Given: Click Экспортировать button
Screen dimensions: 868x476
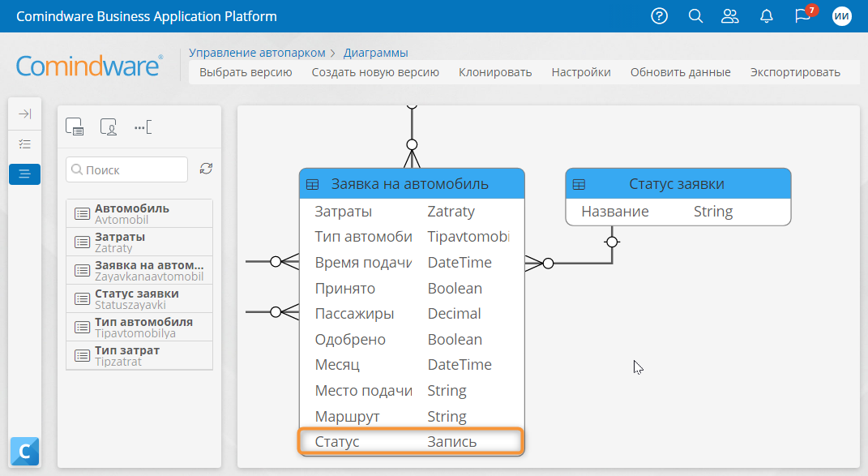Looking at the screenshot, I should [x=796, y=72].
